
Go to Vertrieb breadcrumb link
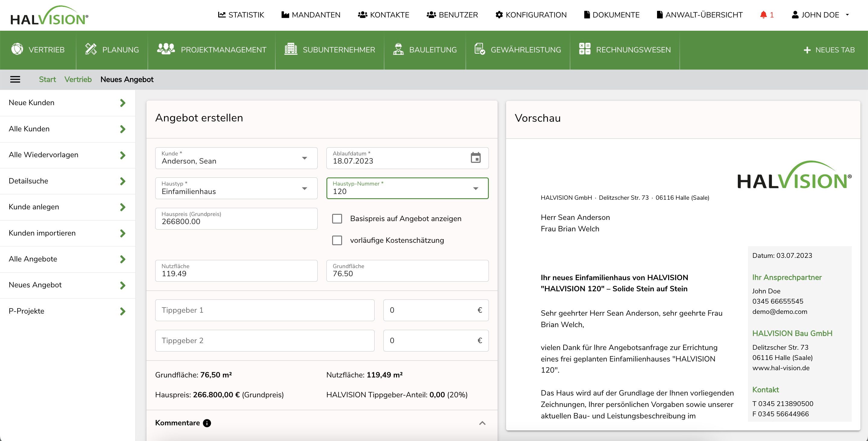click(78, 80)
